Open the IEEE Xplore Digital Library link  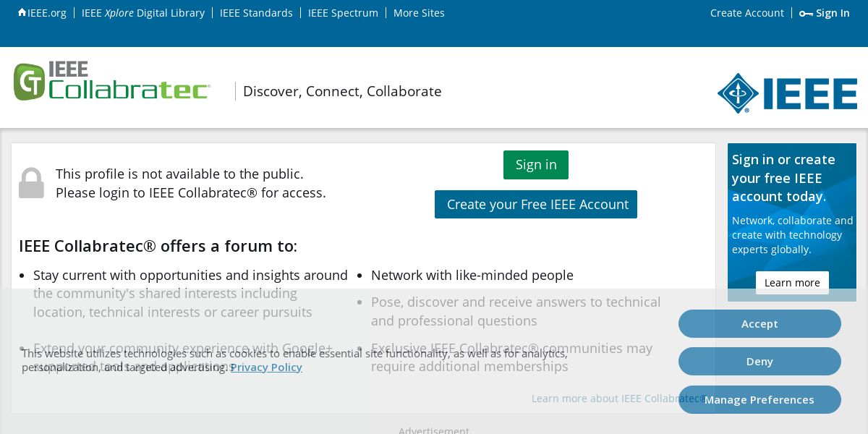click(x=143, y=13)
